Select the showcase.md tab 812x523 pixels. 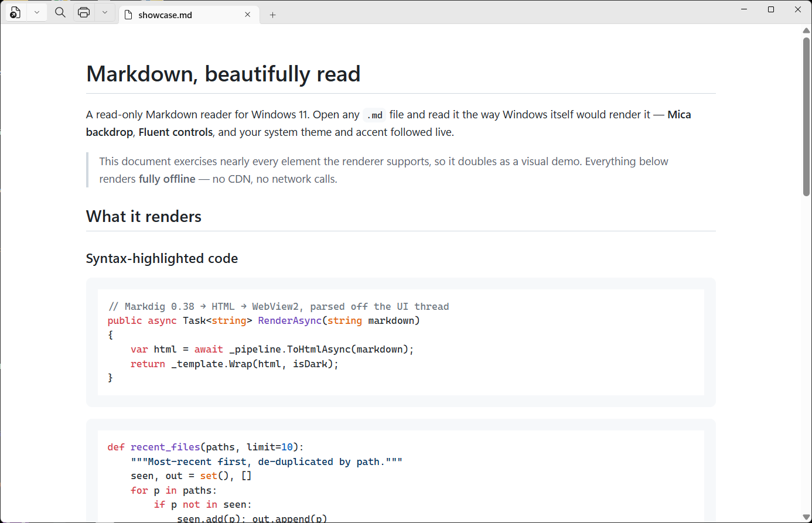[188, 15]
